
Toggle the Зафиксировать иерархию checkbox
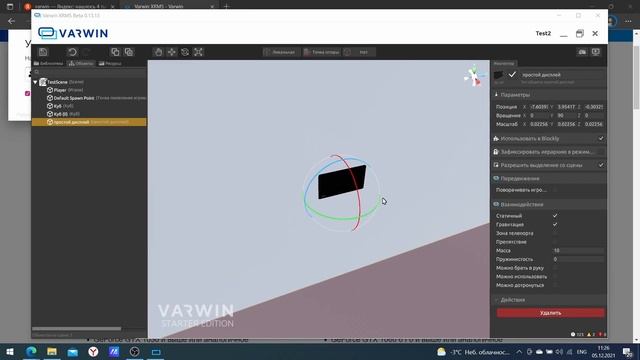601,152
